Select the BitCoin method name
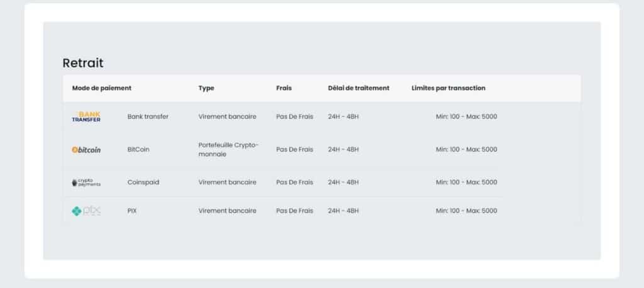The width and height of the screenshot is (644, 288). click(138, 150)
